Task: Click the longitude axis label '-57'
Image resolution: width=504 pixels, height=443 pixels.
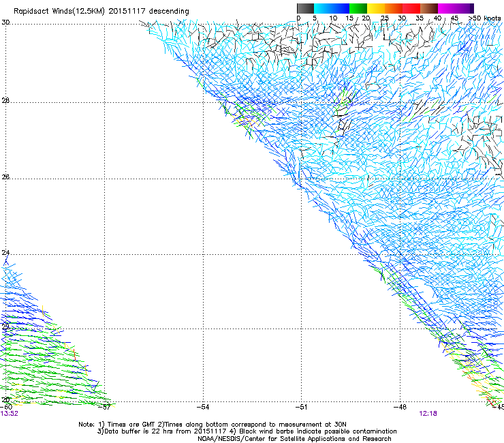Action: click(105, 407)
